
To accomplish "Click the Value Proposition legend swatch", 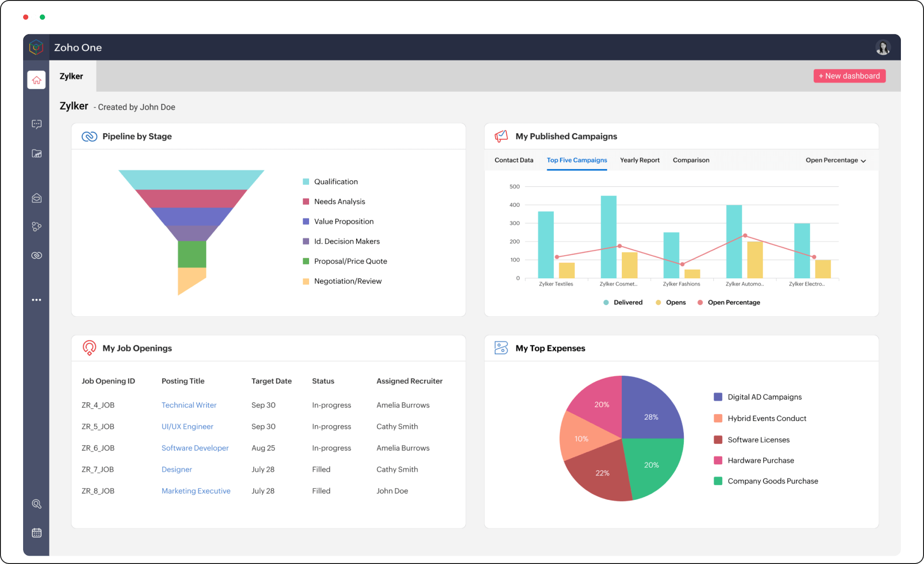I will click(306, 221).
